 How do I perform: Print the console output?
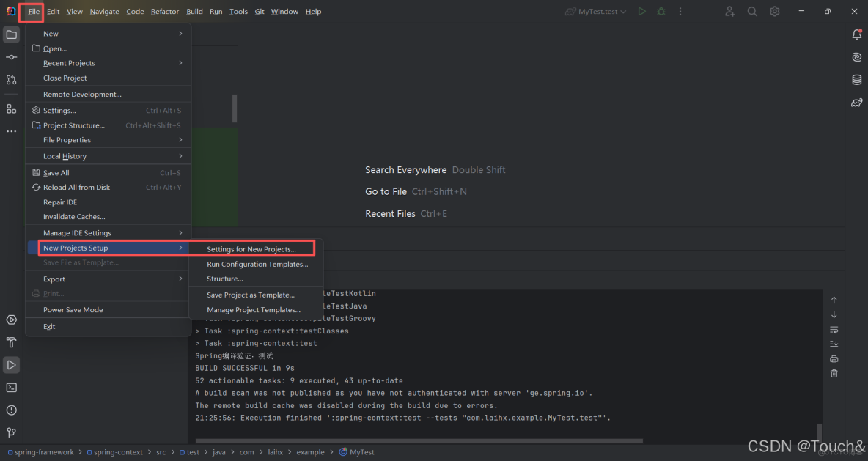834,358
